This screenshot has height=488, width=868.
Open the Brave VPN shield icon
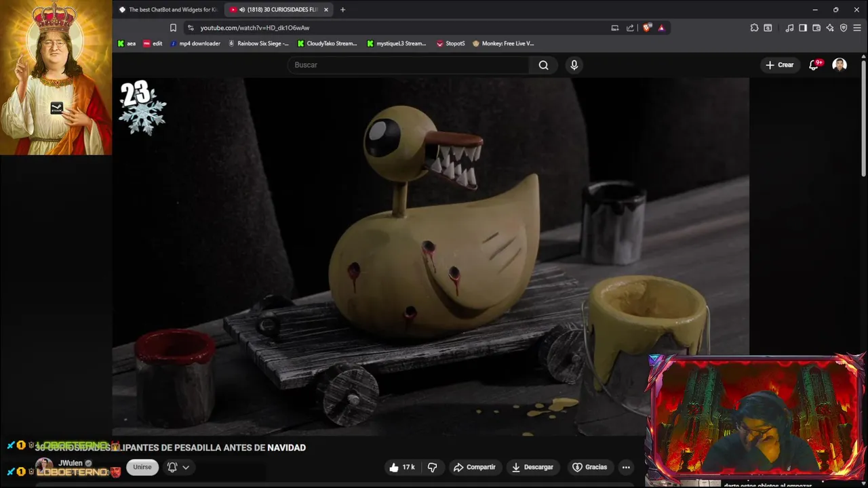(844, 28)
